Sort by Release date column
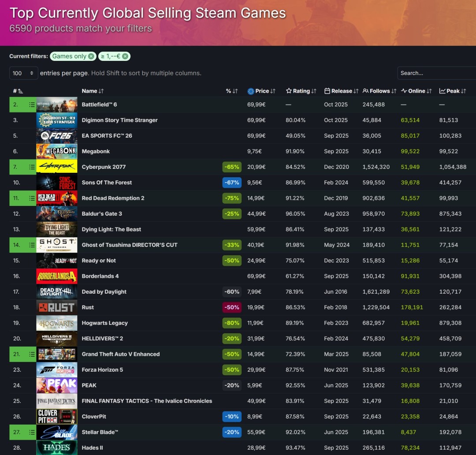Screen dimensions: 476x455 342,91
